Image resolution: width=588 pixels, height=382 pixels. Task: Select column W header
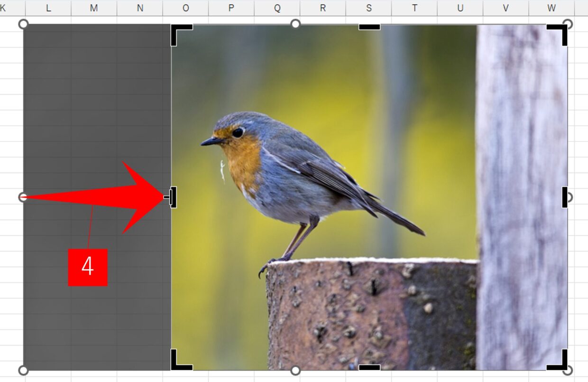click(x=551, y=8)
